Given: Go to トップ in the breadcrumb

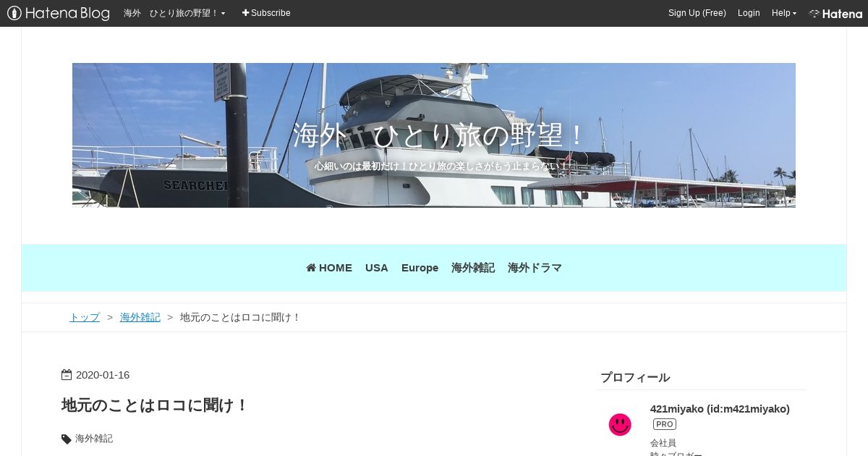Looking at the screenshot, I should (x=85, y=317).
